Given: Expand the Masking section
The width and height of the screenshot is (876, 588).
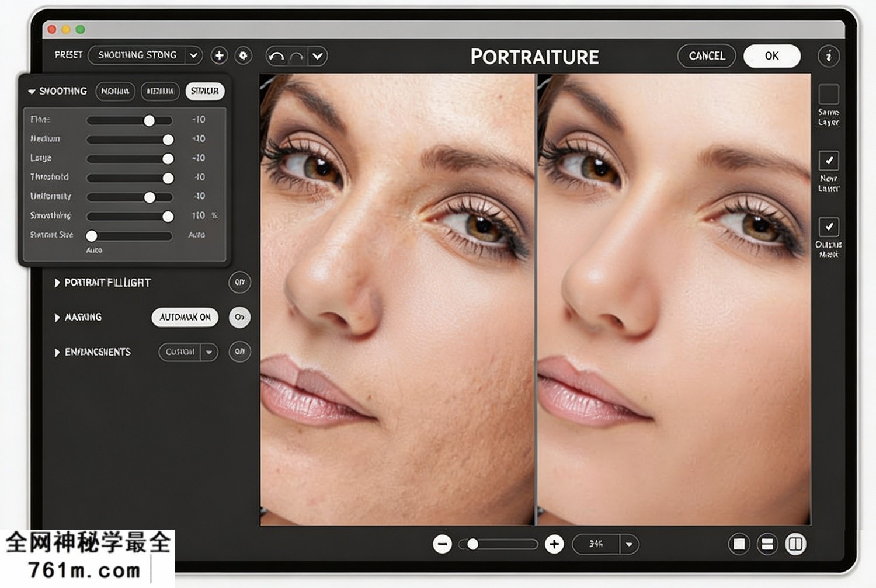Looking at the screenshot, I should (57, 318).
